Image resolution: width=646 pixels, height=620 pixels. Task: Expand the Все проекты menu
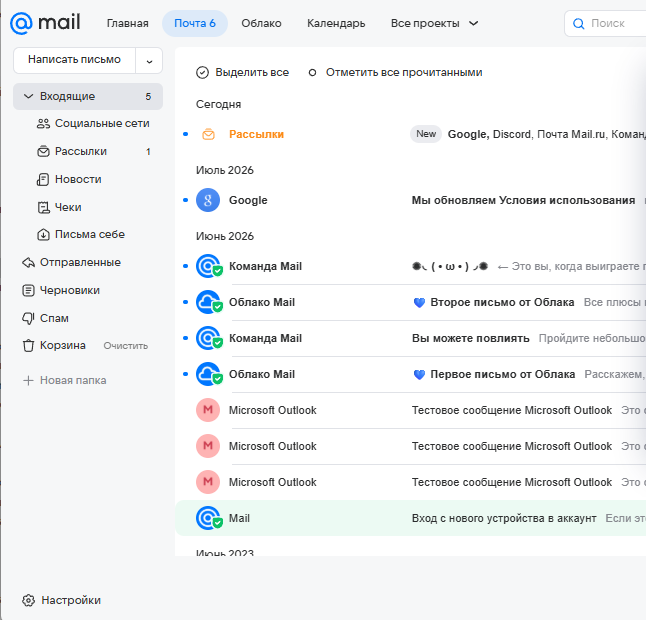pos(434,23)
